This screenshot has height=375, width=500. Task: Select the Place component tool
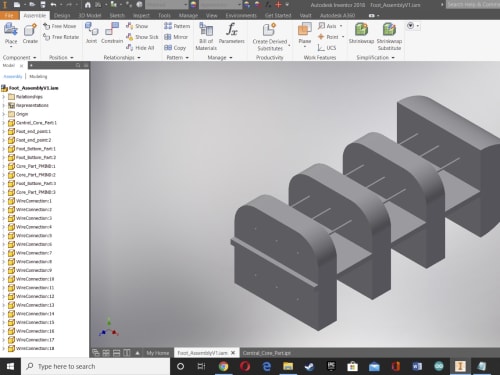point(11,33)
